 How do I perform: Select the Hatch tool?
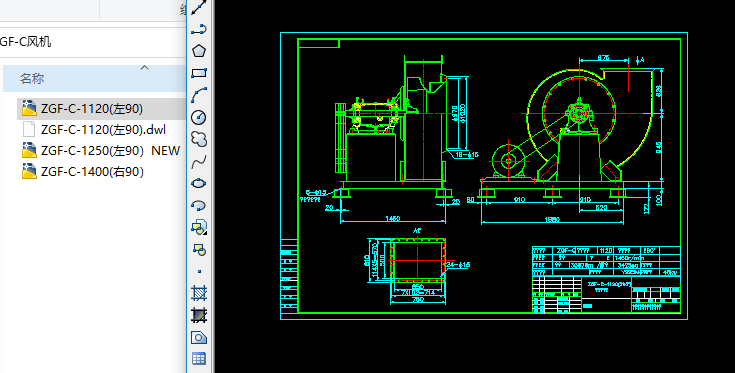199,293
